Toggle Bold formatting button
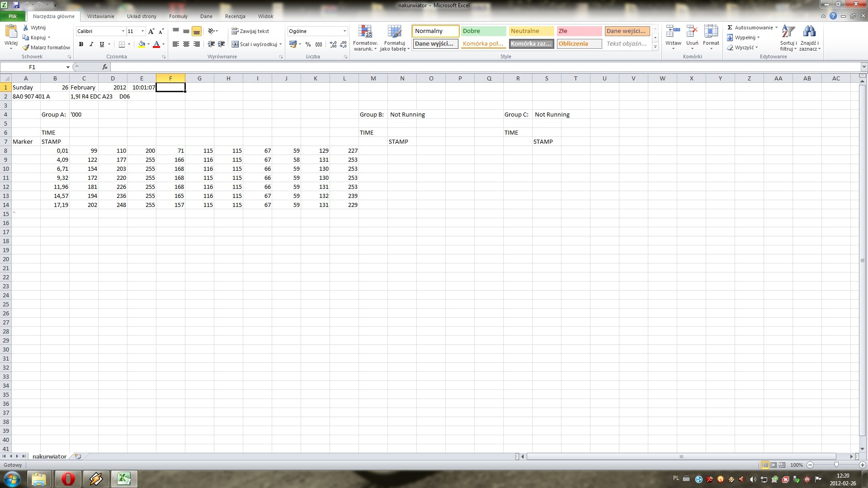The width and height of the screenshot is (868, 488). pyautogui.click(x=81, y=44)
